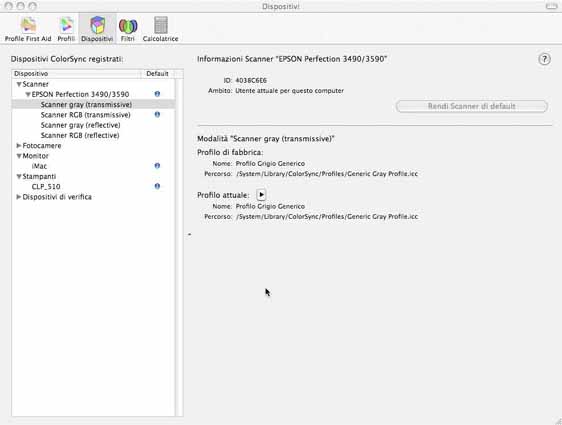Expand Dispositivi di verifica group
This screenshot has height=425, width=562.
19,197
